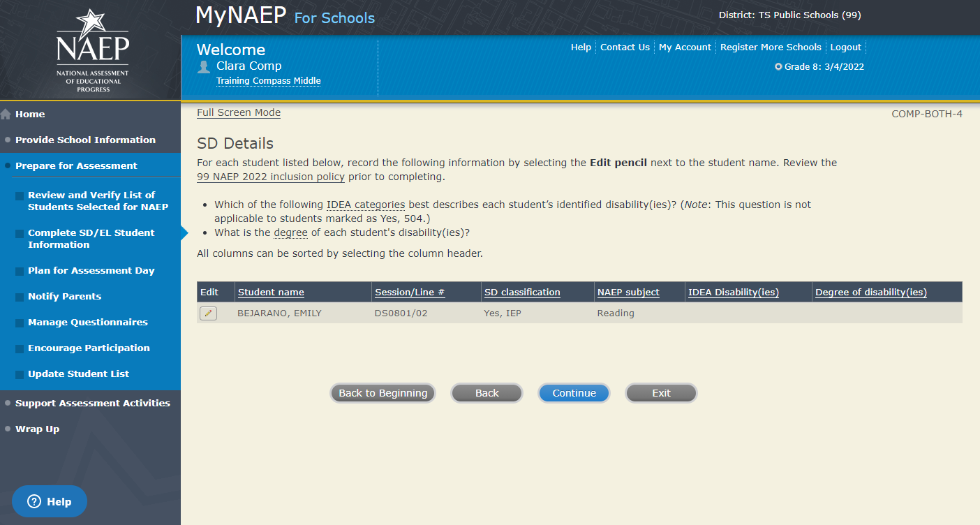
Task: Sort table by NAEP subject column
Action: click(x=628, y=293)
